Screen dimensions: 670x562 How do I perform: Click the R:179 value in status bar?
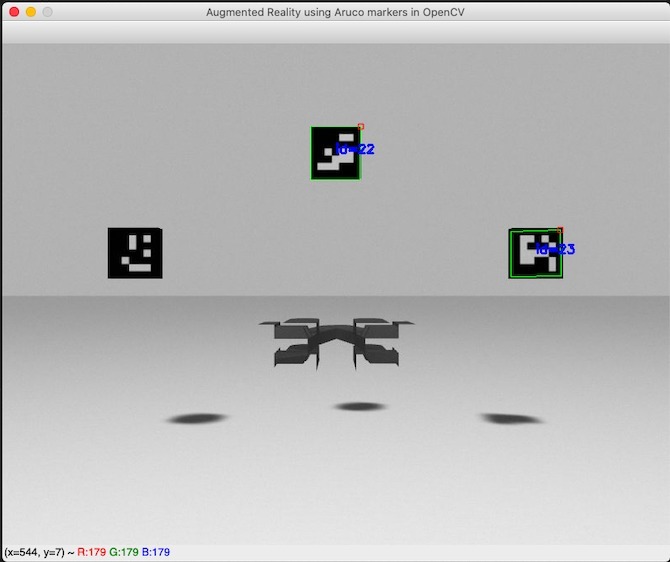[91, 552]
